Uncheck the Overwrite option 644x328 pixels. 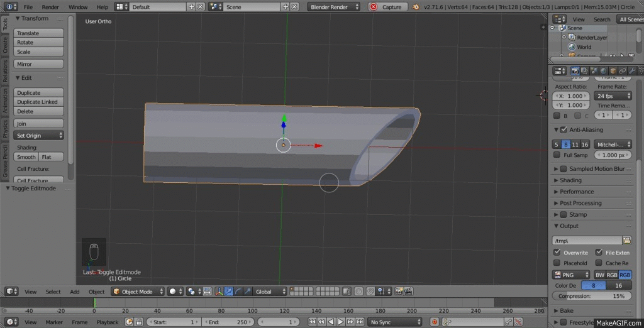coord(557,253)
